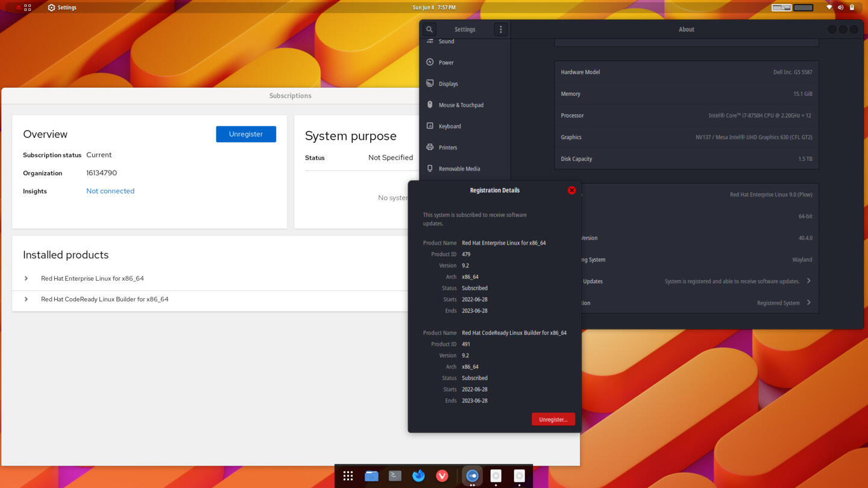Screen dimensions: 868x488
Task: Click the Displays monitor icon in sidebar
Action: 430,83
